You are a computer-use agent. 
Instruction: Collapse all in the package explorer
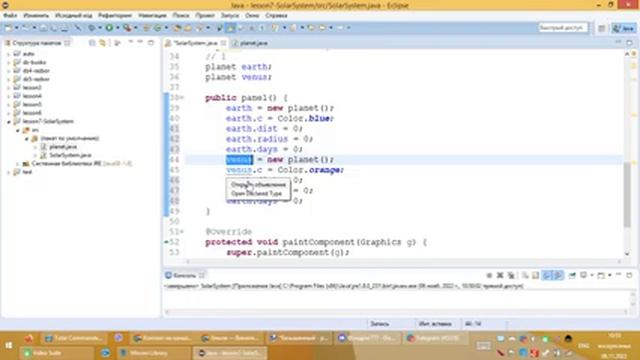point(92,43)
